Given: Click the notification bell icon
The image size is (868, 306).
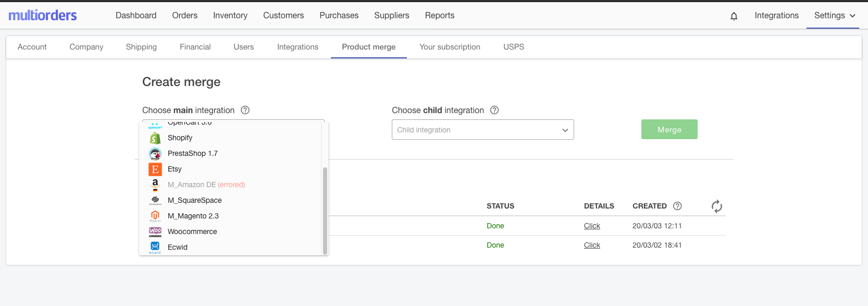Looking at the screenshot, I should coord(734,16).
